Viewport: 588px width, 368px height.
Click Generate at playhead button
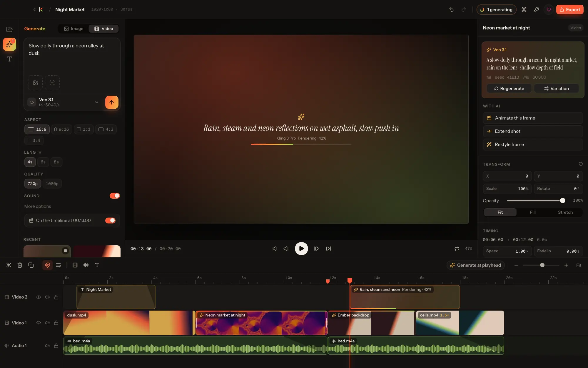coord(475,265)
